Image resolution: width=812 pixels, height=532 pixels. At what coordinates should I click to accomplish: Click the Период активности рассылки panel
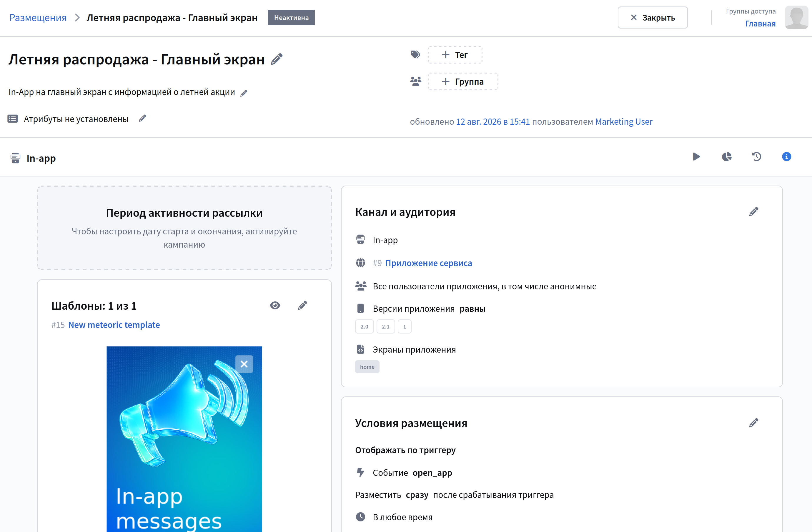(184, 228)
